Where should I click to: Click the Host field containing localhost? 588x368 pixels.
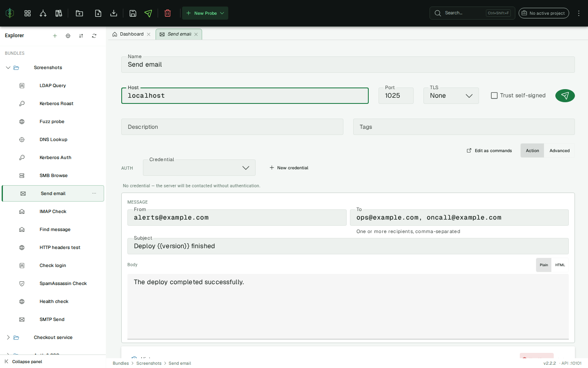click(245, 96)
